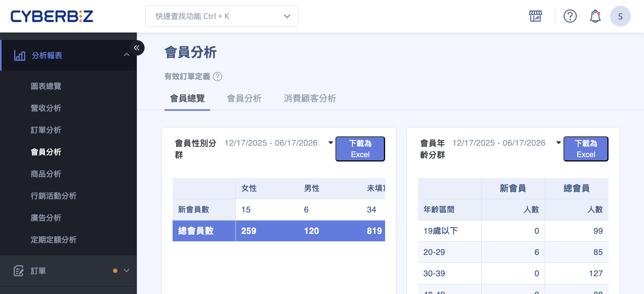Click the 19歲以下 age row
The width and height of the screenshot is (644, 294).
click(513, 231)
